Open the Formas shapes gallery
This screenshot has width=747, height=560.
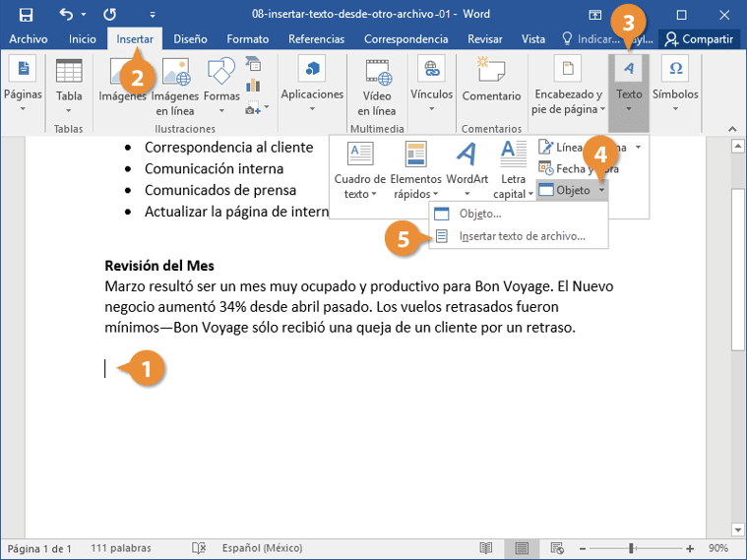point(221,86)
